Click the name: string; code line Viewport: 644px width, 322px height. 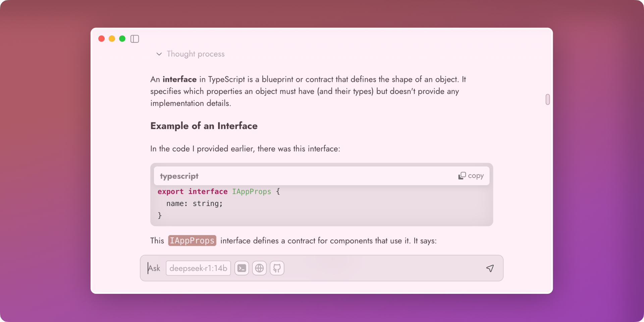tap(195, 204)
